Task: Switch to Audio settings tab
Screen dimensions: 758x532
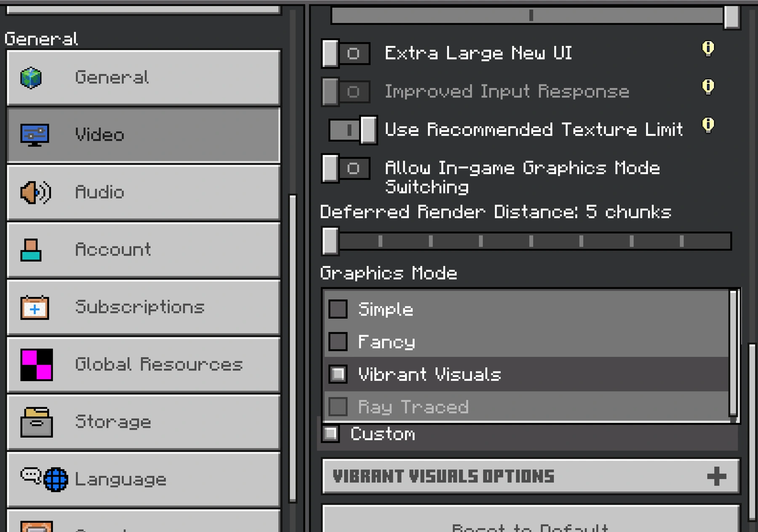Action: pos(144,192)
